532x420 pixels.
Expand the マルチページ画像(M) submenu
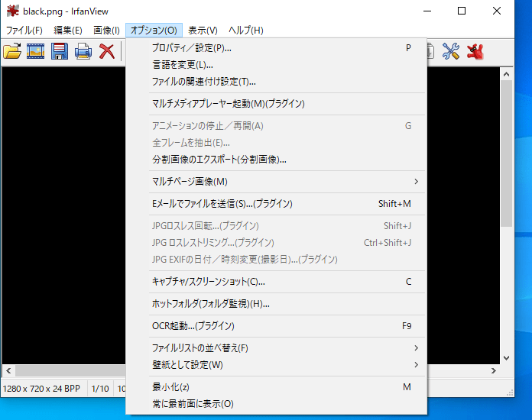coord(277,182)
